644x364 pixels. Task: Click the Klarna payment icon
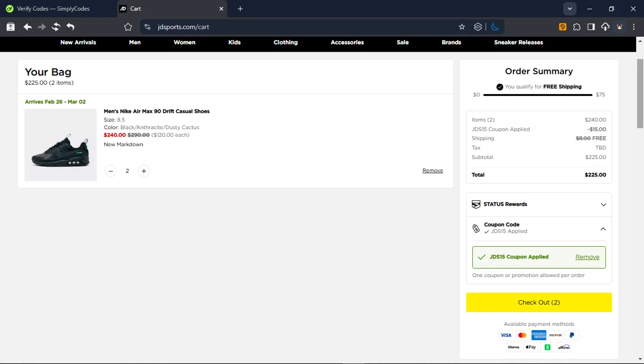click(514, 347)
